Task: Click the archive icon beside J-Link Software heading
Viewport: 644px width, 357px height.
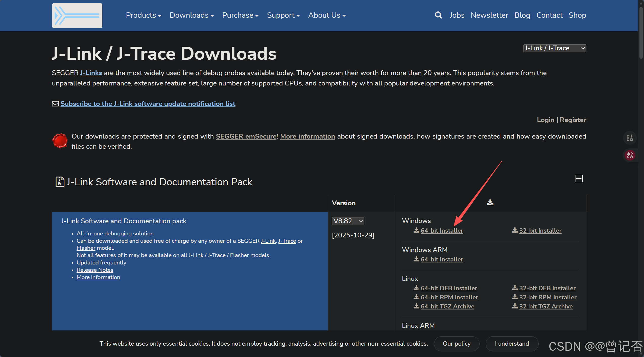Action: click(60, 182)
